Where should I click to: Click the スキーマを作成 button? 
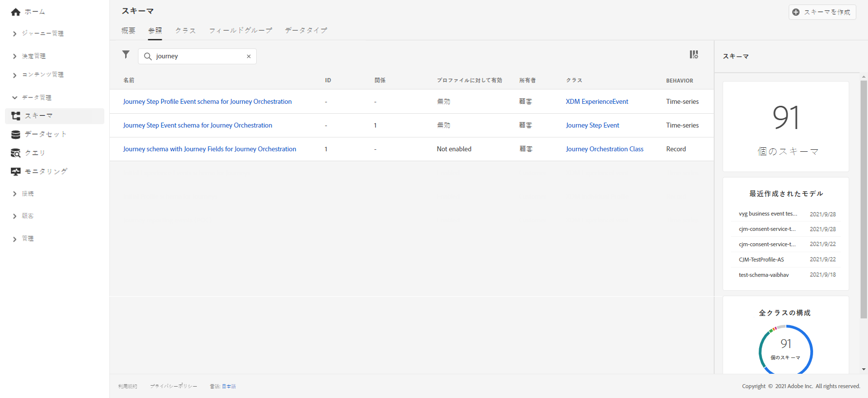click(x=822, y=12)
